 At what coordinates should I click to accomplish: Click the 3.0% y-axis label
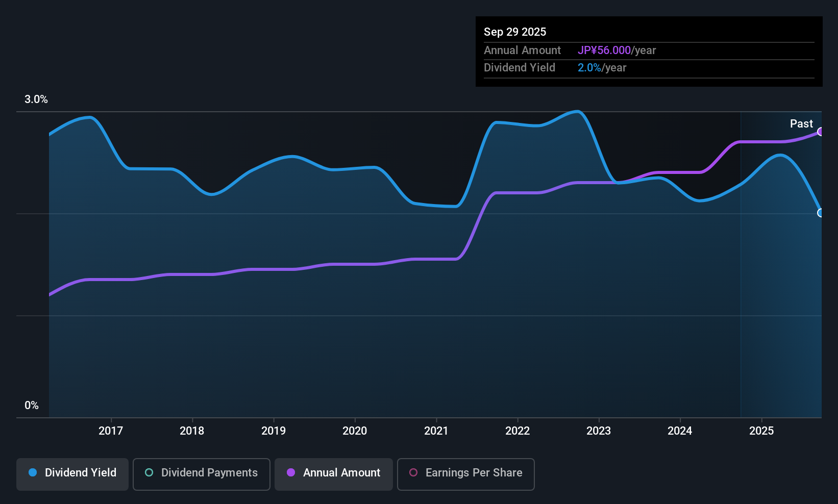36,99
